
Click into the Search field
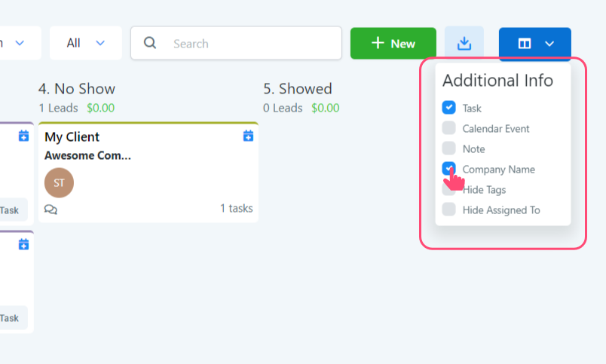click(x=249, y=44)
